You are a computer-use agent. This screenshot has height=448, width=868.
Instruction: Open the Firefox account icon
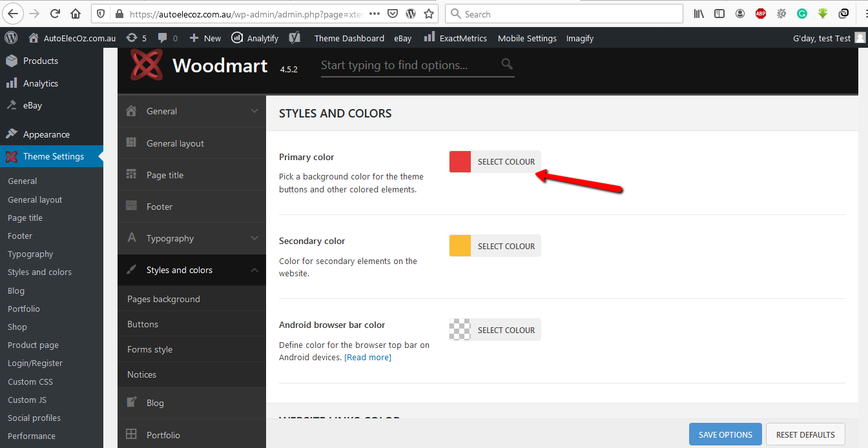pyautogui.click(x=740, y=14)
